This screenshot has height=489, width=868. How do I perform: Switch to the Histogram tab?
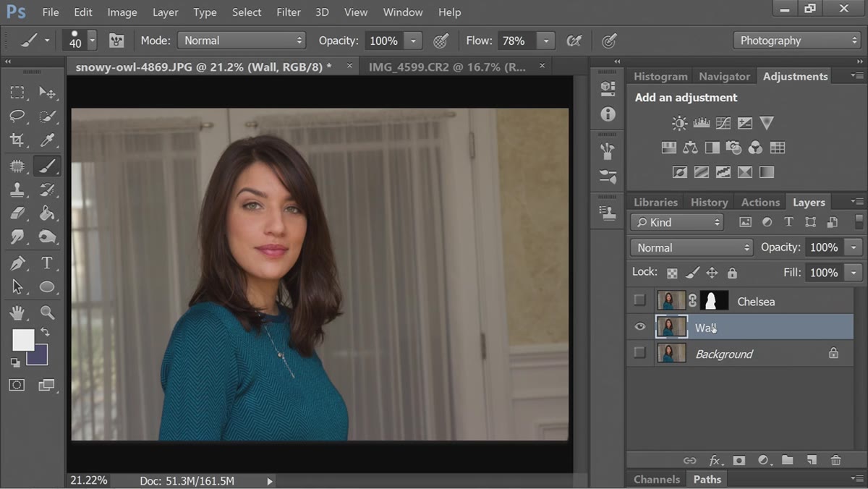[x=660, y=76]
